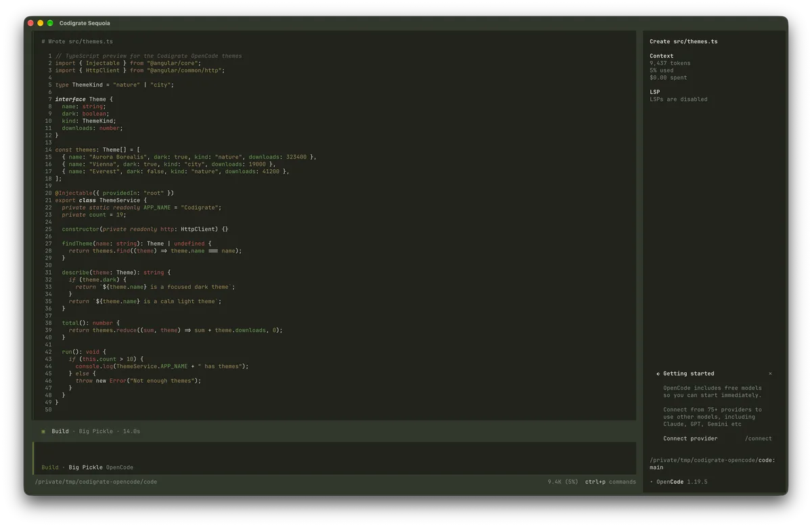
Task: Click the green zoom window button
Action: [50, 23]
